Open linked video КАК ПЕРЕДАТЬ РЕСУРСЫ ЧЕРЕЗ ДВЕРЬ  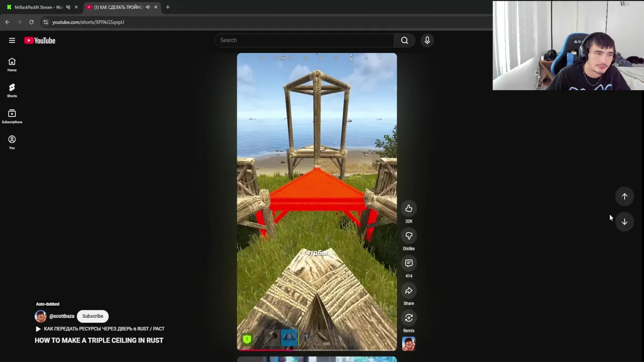(100, 329)
